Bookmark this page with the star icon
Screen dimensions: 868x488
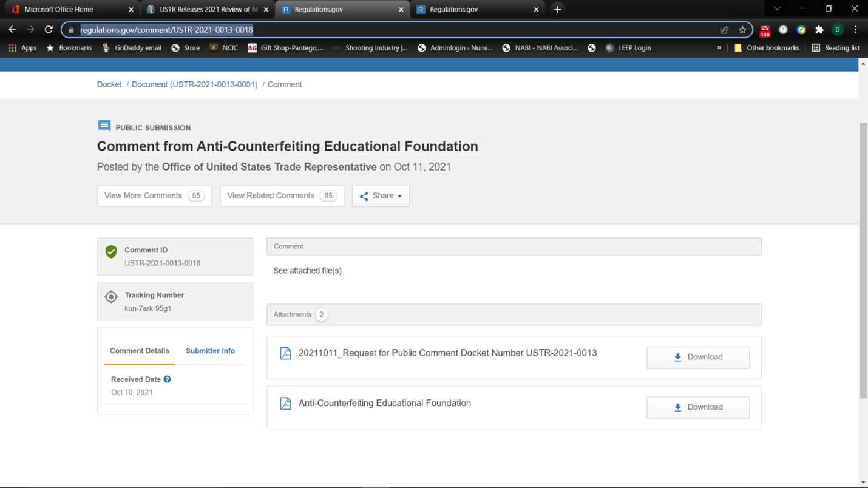(x=742, y=30)
